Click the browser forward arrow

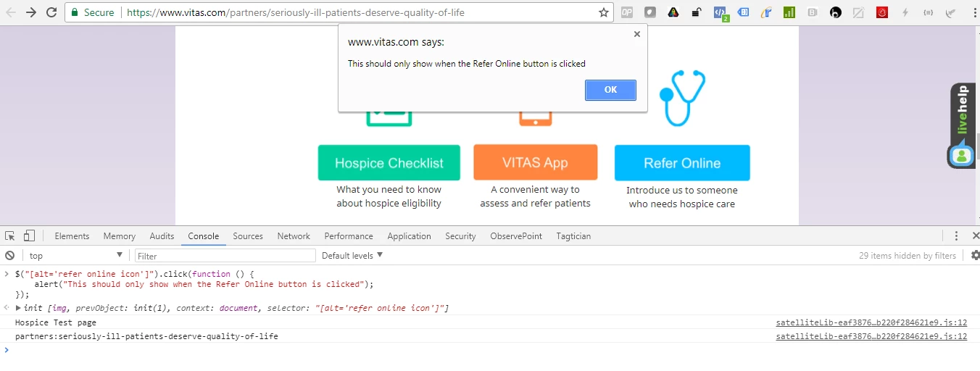[31, 12]
